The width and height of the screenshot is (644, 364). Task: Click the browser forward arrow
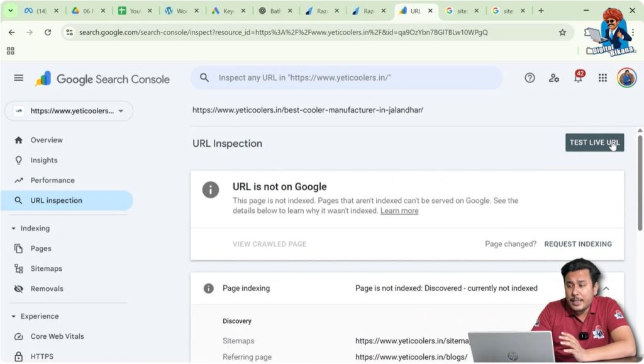click(x=29, y=32)
